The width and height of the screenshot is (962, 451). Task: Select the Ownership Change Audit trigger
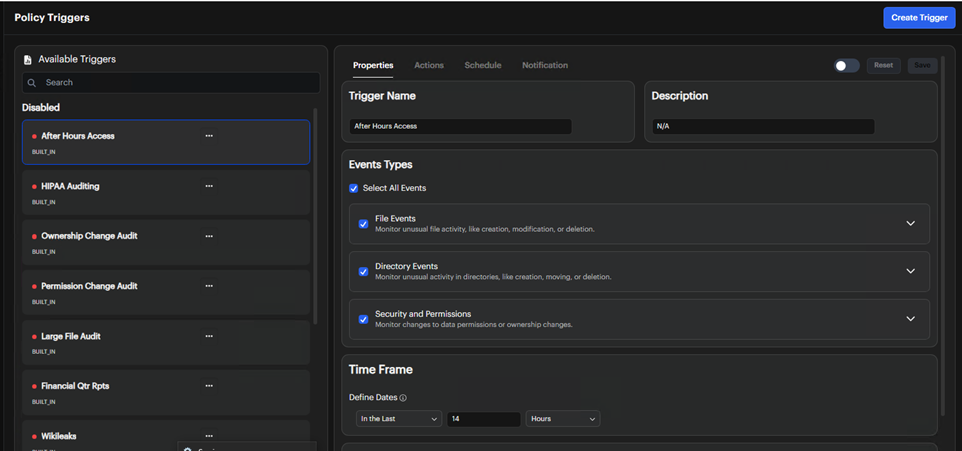point(166,242)
